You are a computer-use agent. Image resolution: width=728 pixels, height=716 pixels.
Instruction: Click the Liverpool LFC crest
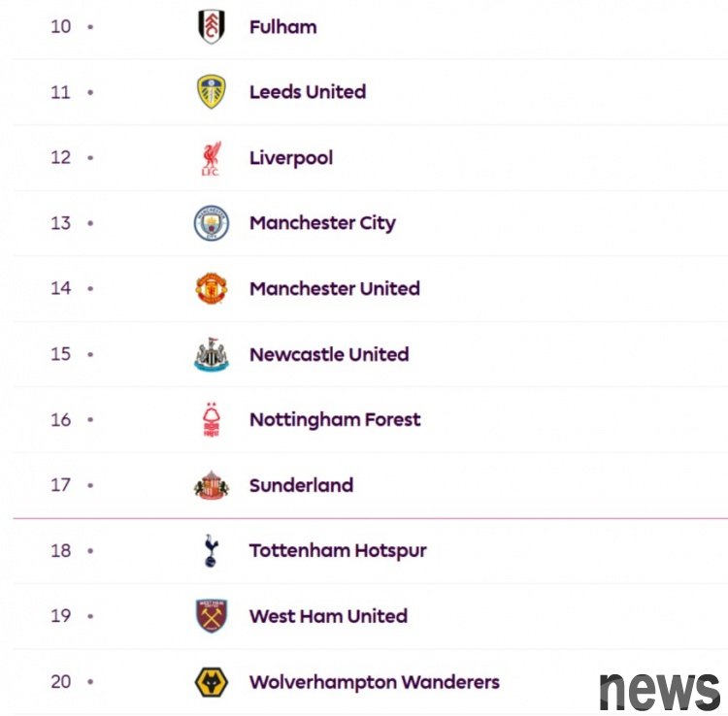212,158
